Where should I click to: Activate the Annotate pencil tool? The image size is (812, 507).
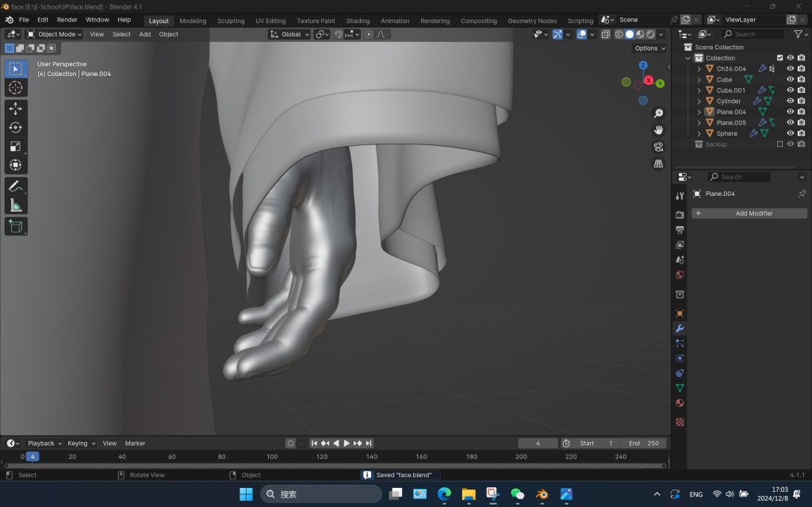15,186
